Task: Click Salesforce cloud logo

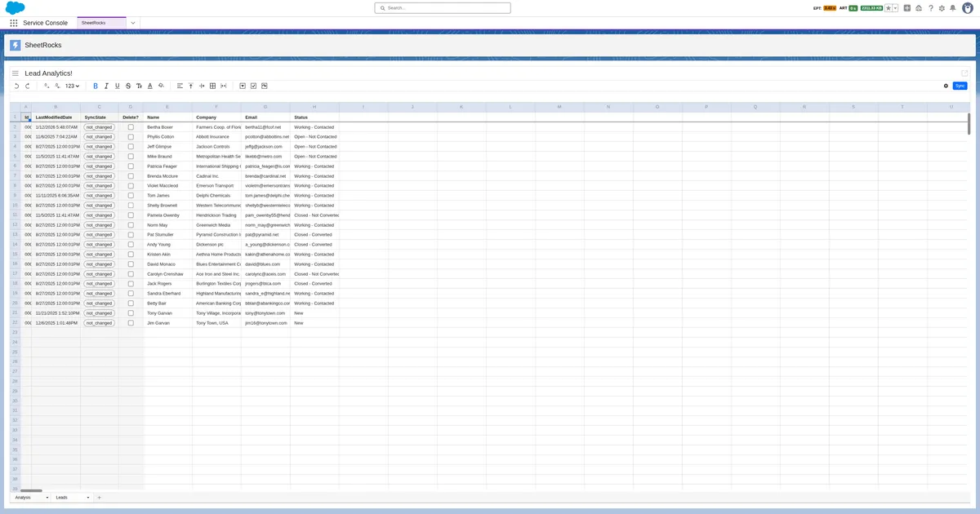Action: [x=16, y=7]
